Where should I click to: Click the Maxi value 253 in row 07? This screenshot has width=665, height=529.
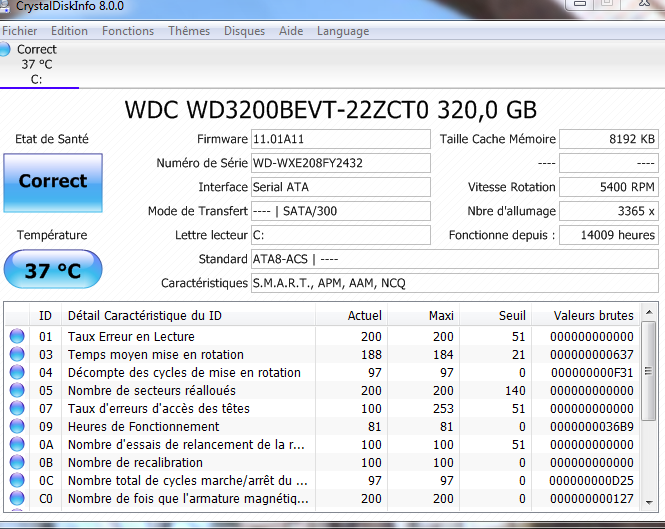click(x=443, y=409)
